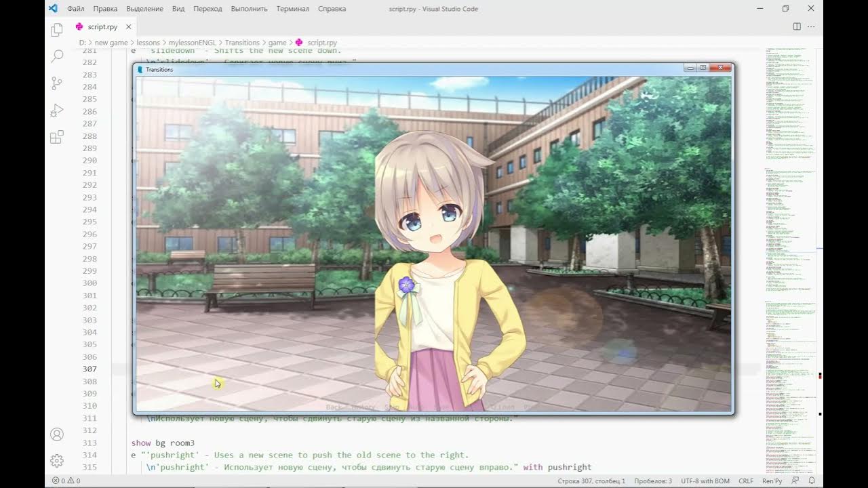Click 'CRLF' end-of-line selector
The image size is (868, 488).
point(746,481)
